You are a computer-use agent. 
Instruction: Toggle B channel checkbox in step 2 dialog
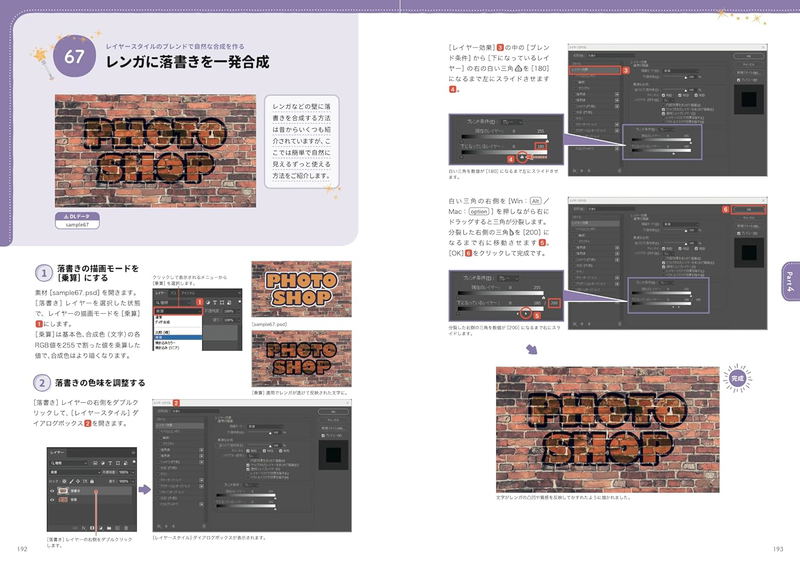281,451
